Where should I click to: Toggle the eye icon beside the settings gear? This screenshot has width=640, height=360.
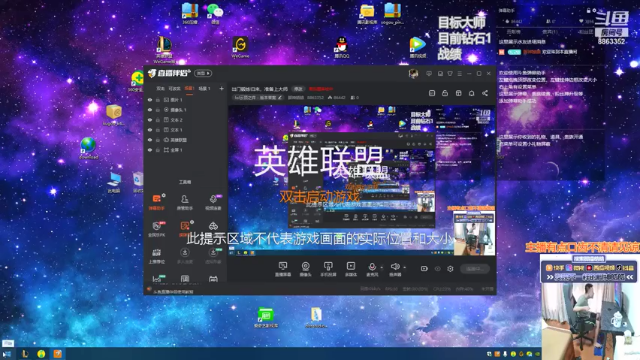pyautogui.click(x=438, y=269)
